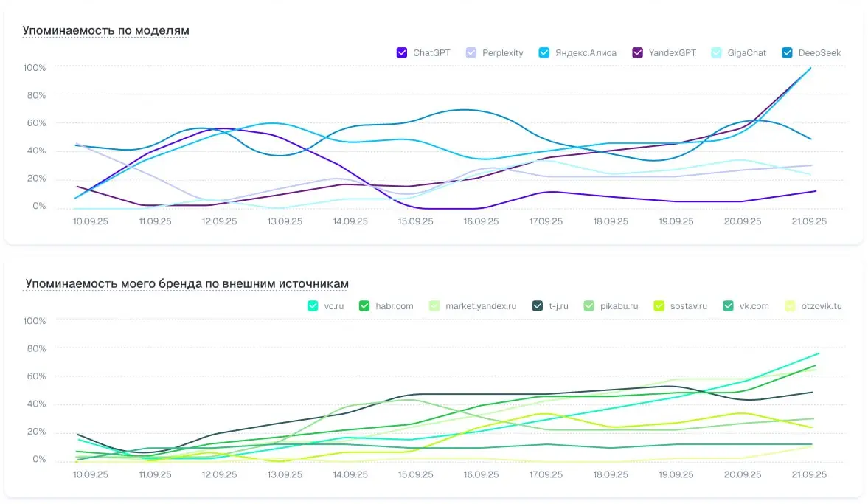Toggle the vc.ru source checkbox
The image size is (868, 504).
click(x=313, y=305)
